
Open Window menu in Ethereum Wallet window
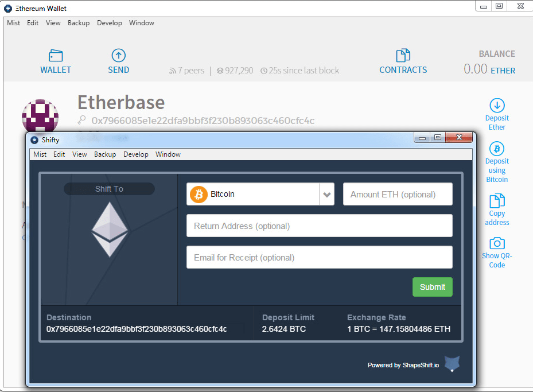tap(141, 23)
